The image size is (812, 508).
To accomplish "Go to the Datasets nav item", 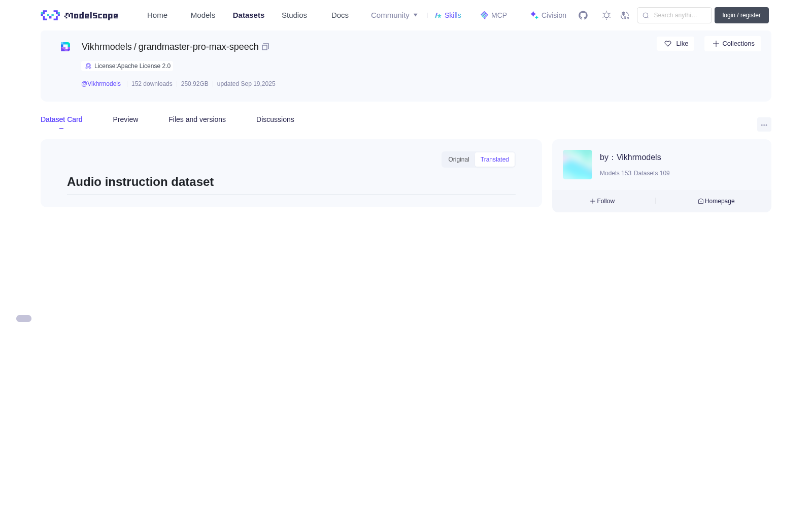I will tap(249, 15).
